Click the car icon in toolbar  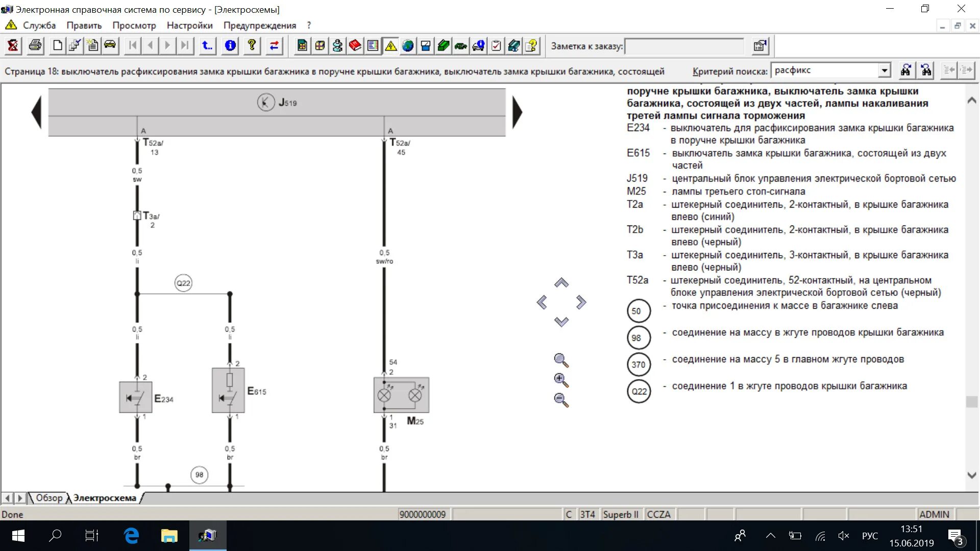(x=110, y=45)
